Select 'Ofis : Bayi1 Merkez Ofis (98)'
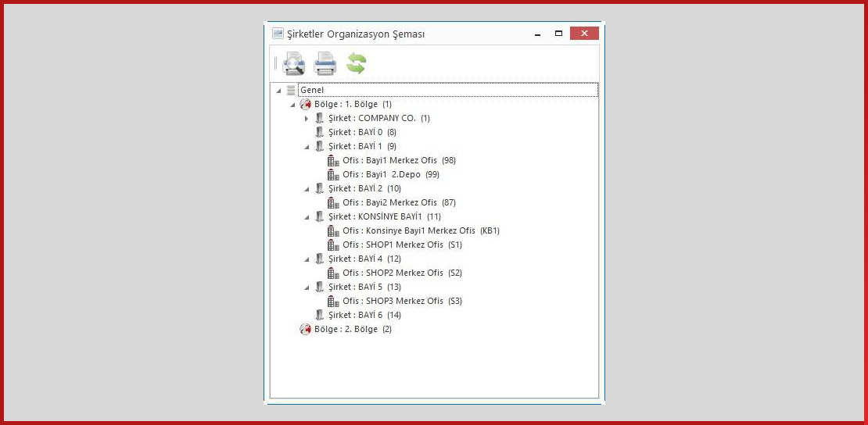Image resolution: width=868 pixels, height=425 pixels. 399,160
